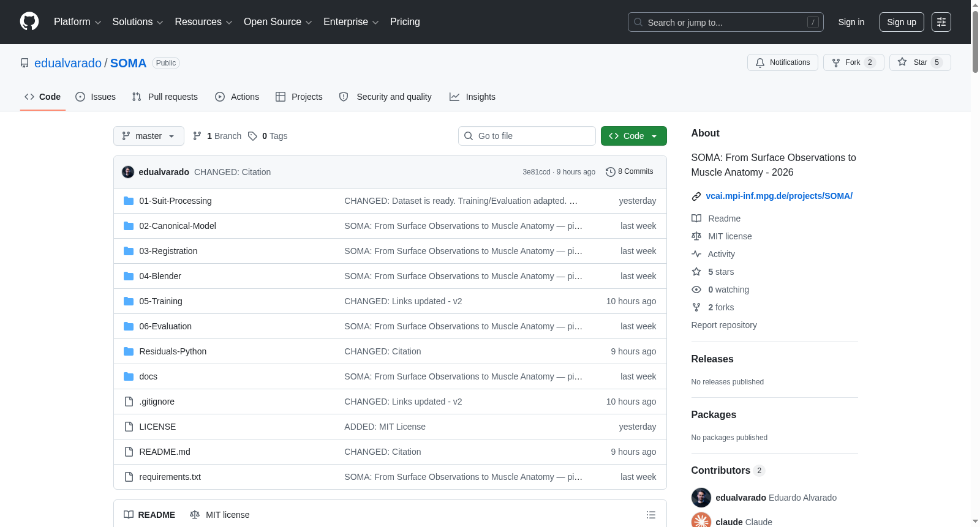Click the Go to file input
980x527 pixels.
click(x=527, y=136)
